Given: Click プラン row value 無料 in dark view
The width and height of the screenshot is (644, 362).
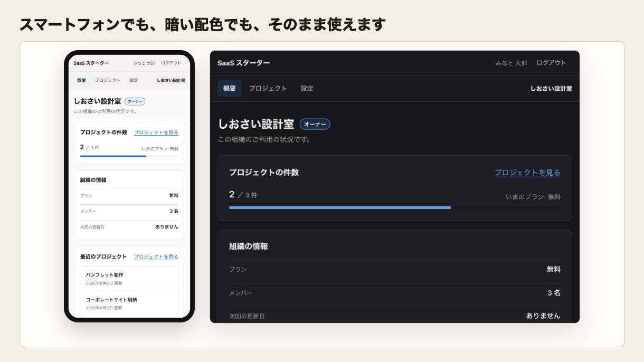Looking at the screenshot, I should 554,269.
